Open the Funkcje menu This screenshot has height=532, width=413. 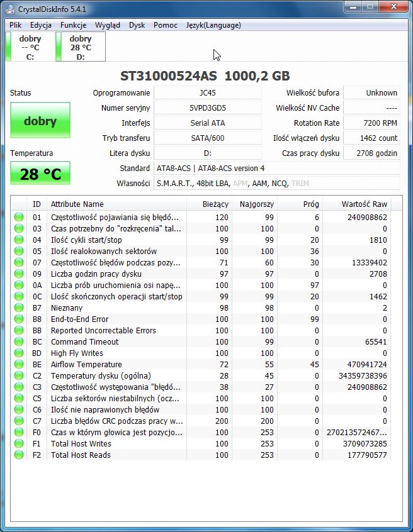tap(74, 25)
